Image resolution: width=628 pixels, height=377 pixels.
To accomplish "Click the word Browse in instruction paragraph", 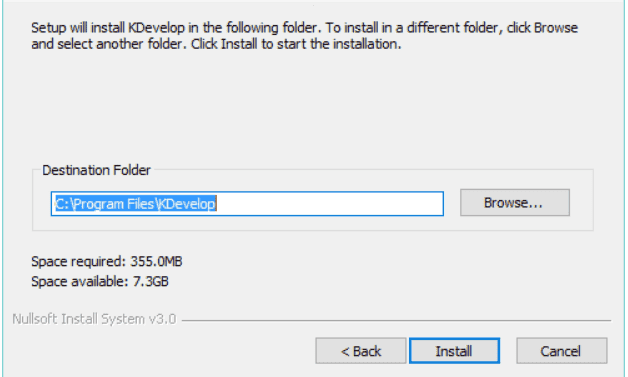I will (x=556, y=28).
